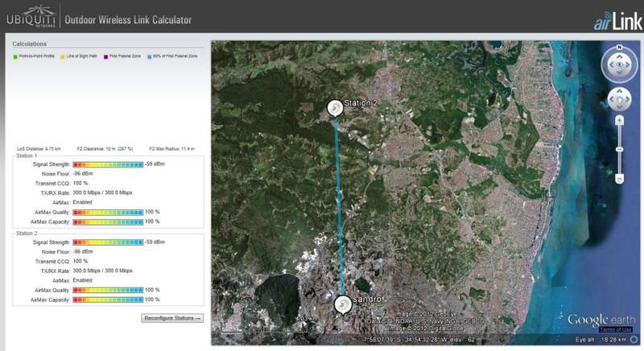Click the move joystick hand icon
Screen dimensions: 644x351
[x=619, y=100]
